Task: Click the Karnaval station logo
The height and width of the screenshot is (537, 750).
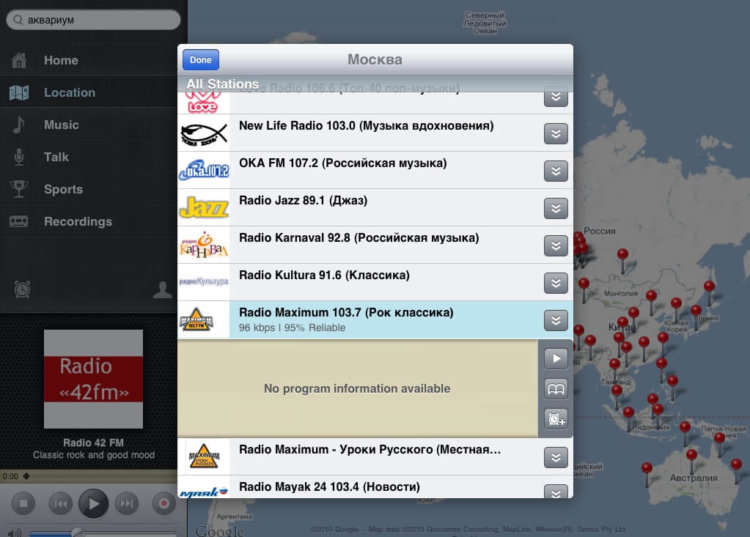Action: click(x=204, y=245)
